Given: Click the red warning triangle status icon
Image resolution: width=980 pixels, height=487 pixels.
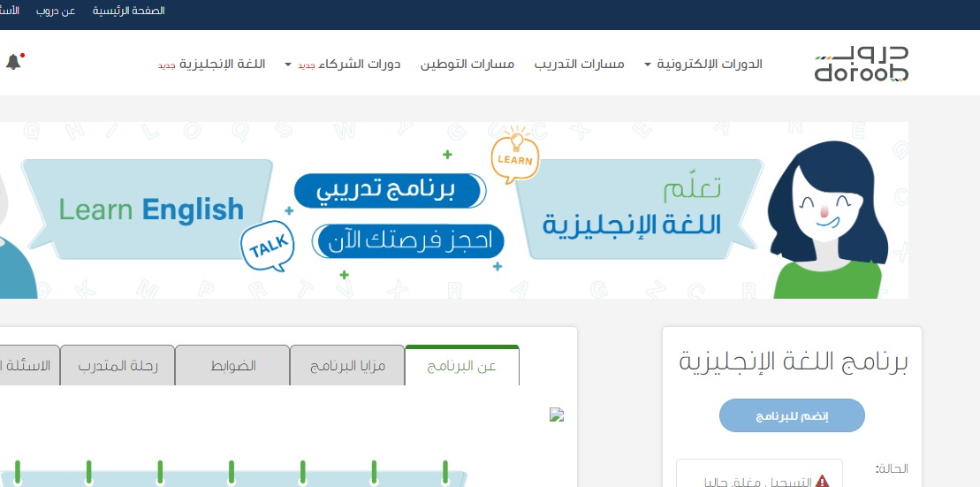Looking at the screenshot, I should (x=823, y=482).
